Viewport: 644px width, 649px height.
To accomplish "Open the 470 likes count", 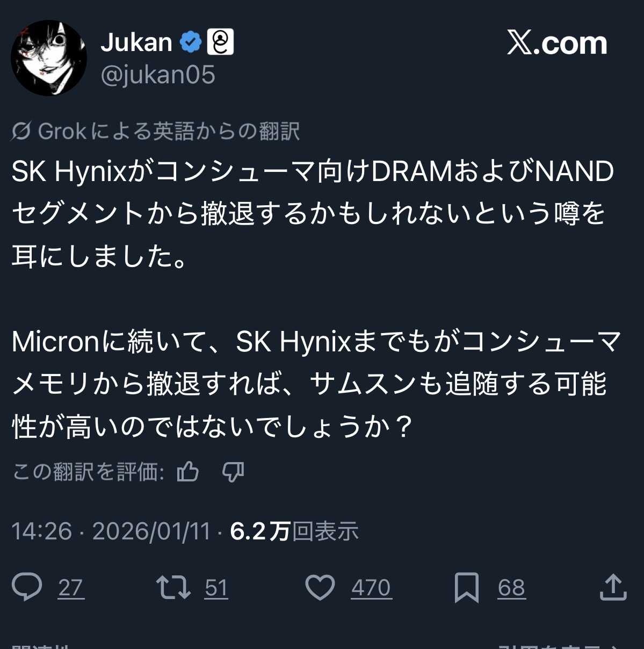I will point(371,588).
